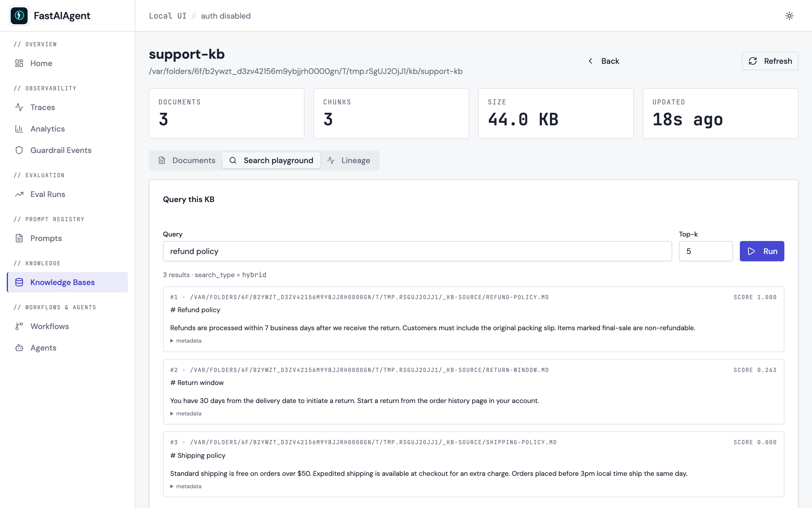
Task: Click the circular arrows Refresh icon
Action: 753,61
